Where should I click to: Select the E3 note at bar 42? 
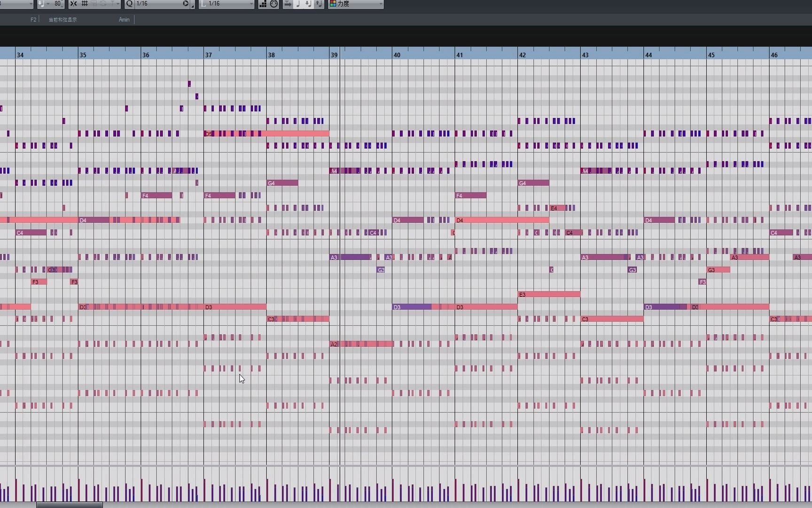point(549,294)
